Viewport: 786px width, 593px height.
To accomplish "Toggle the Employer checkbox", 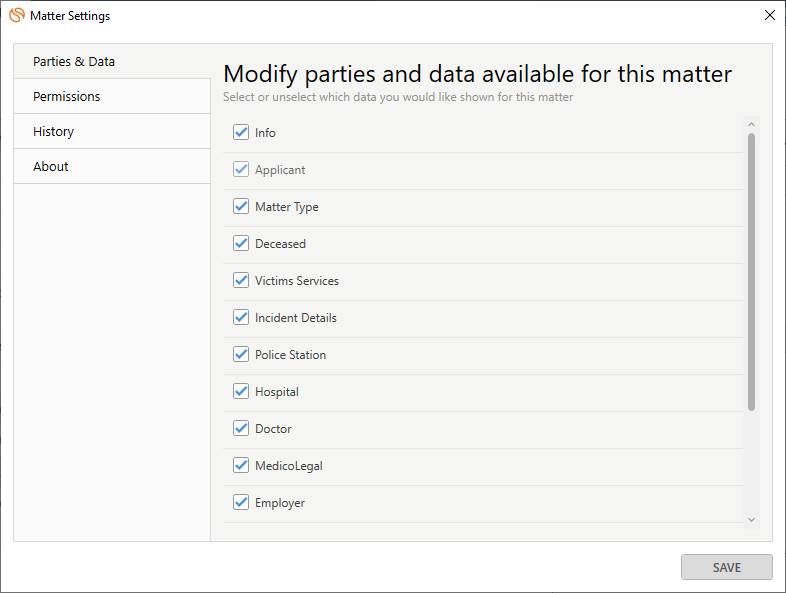I will point(241,502).
